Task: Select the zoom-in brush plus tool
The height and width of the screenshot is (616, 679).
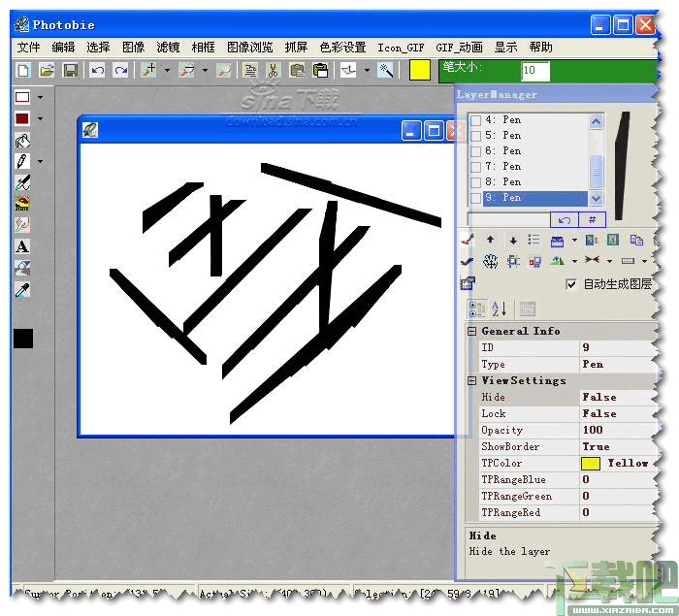Action: tap(149, 70)
